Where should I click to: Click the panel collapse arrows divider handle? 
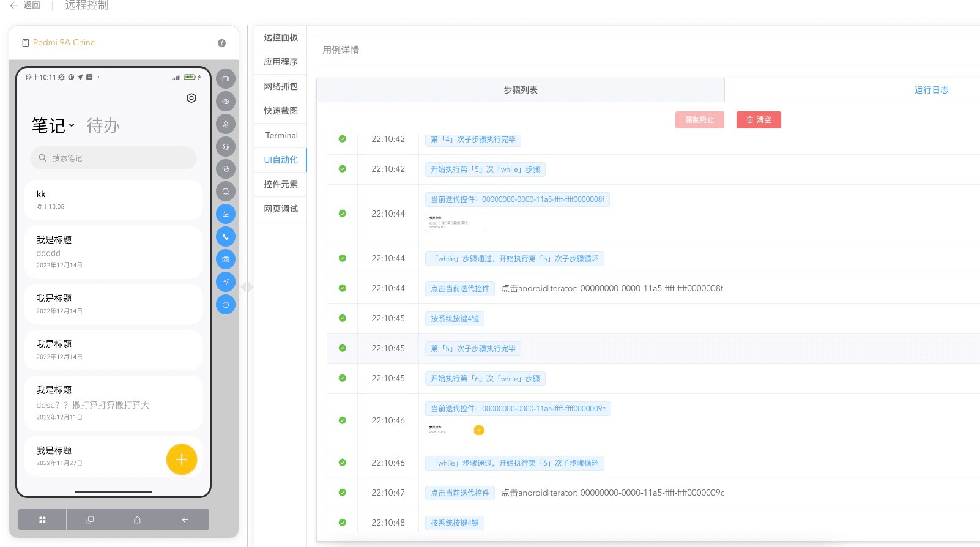click(247, 287)
